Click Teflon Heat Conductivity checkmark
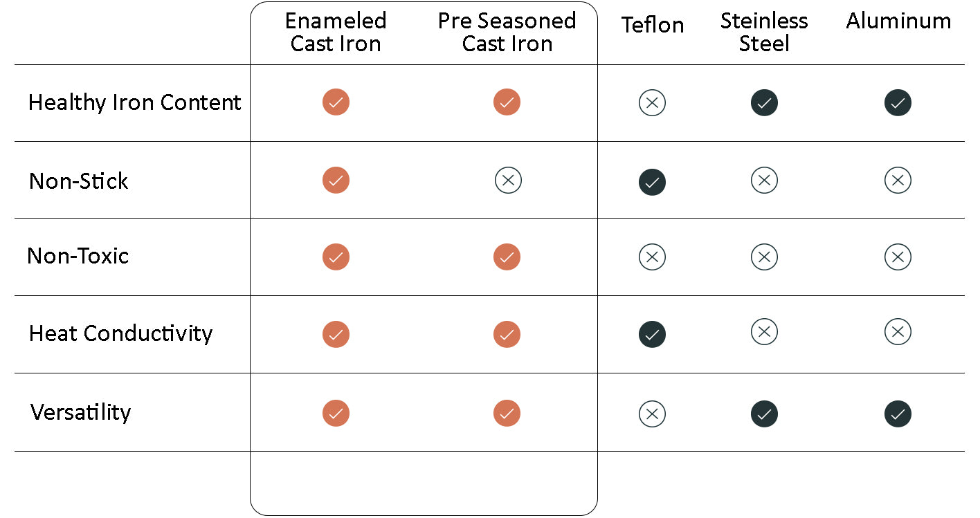The image size is (980, 518). pos(652,334)
